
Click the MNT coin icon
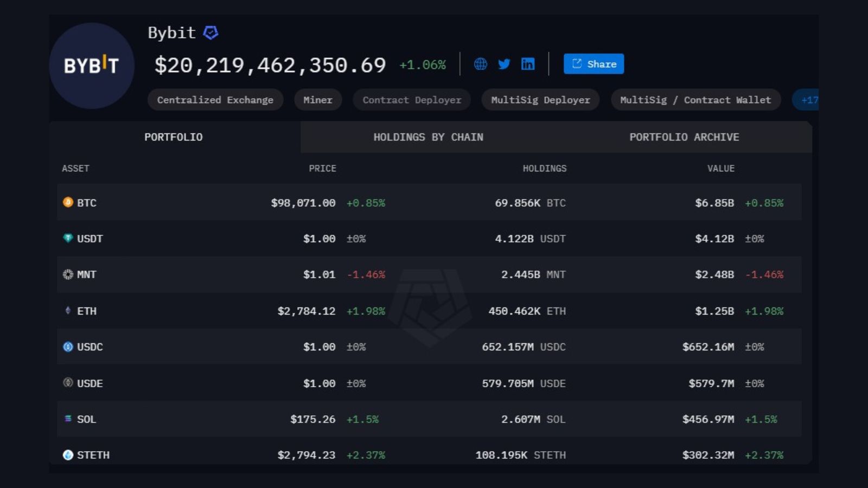(x=68, y=274)
